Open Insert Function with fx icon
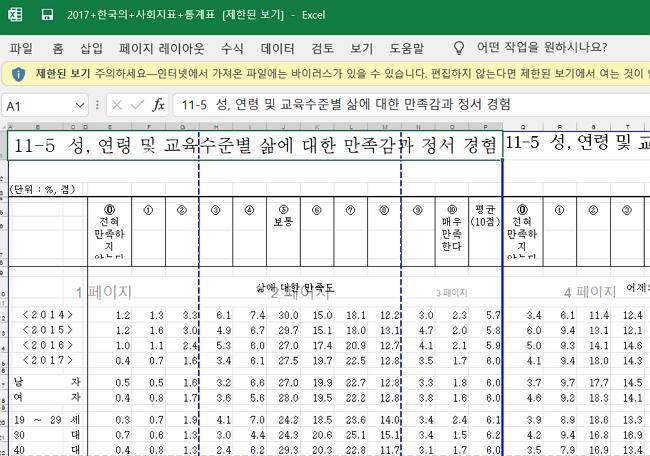Viewport: 650px width, 456px height. pos(159,105)
